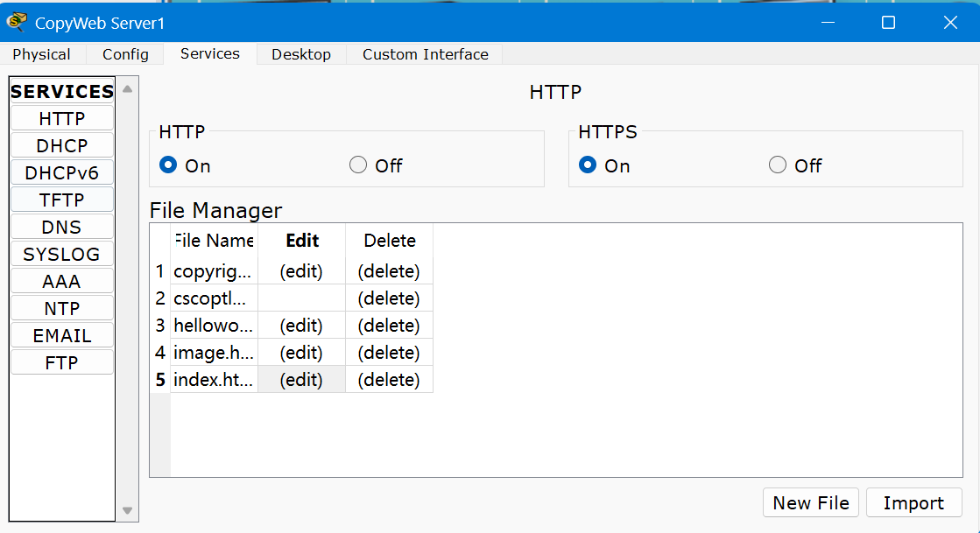Choose the FTP service
The image size is (980, 533).
(62, 362)
